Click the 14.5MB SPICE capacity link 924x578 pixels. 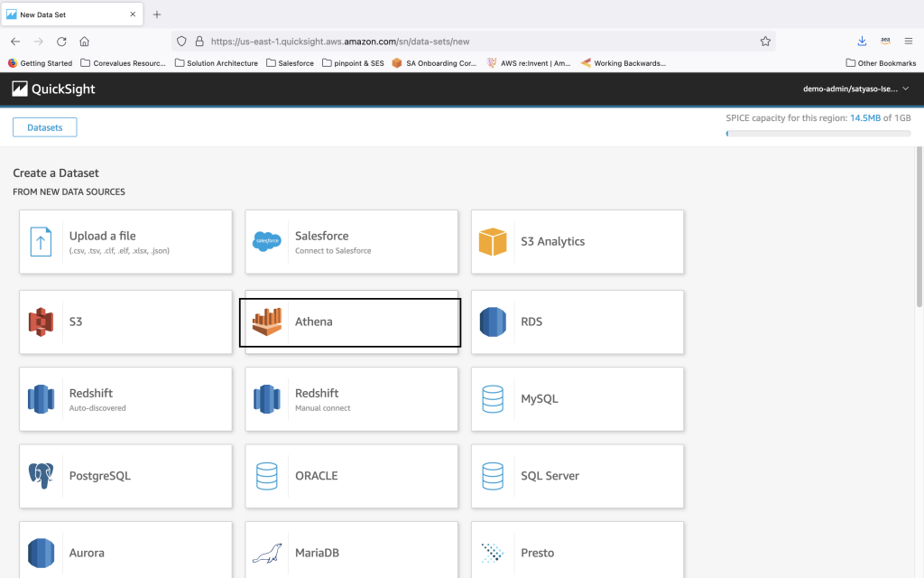[865, 118]
